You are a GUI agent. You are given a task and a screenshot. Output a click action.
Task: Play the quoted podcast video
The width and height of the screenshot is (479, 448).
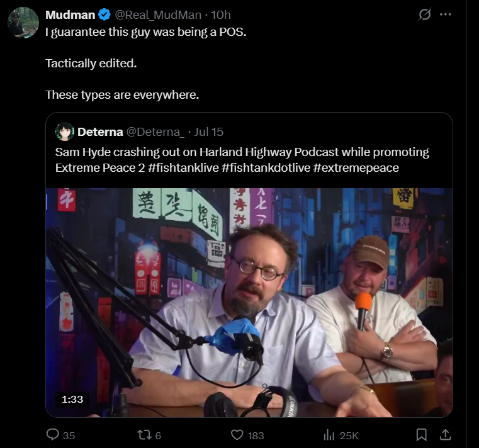coord(249,303)
